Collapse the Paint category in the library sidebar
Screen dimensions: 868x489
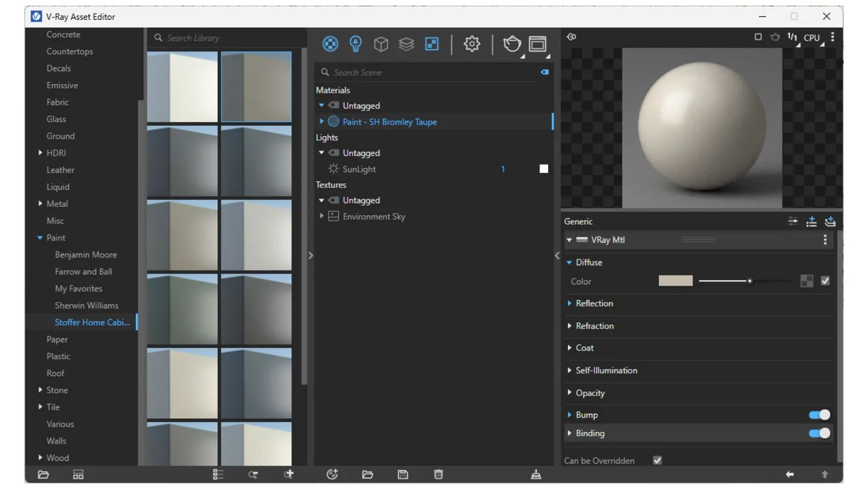coord(40,237)
